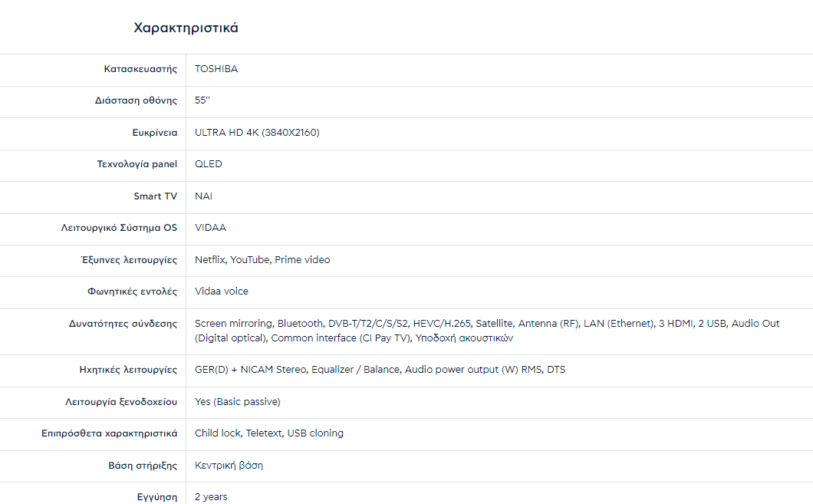Click the Ευκρίνεια row label
The height and width of the screenshot is (504, 813).
point(154,133)
